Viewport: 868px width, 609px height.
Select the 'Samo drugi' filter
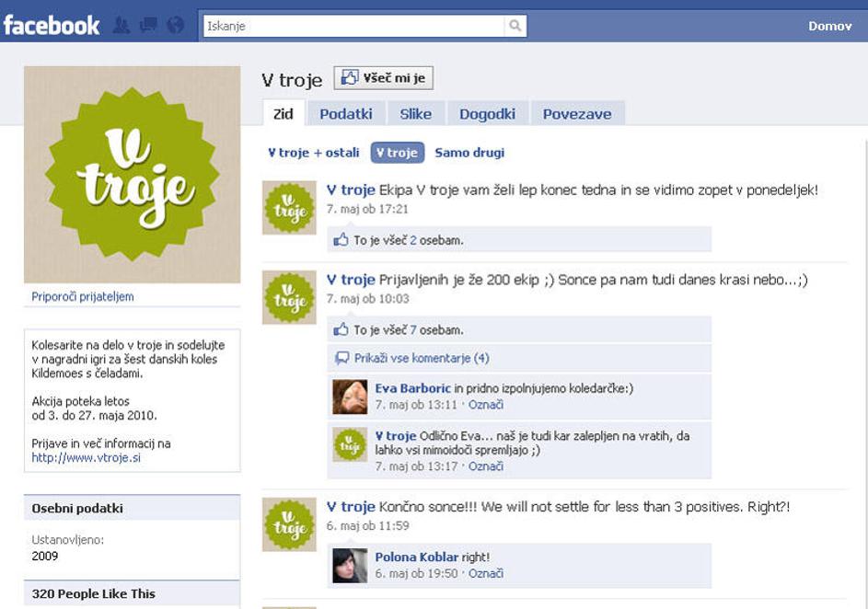(469, 153)
